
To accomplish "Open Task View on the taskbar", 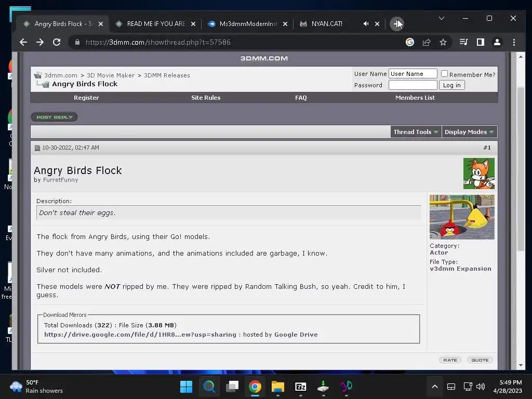I will click(232, 387).
